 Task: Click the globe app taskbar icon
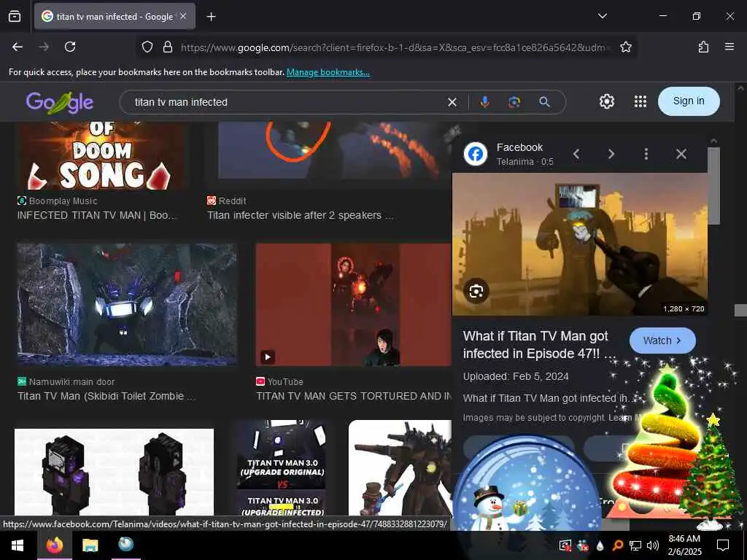click(126, 544)
